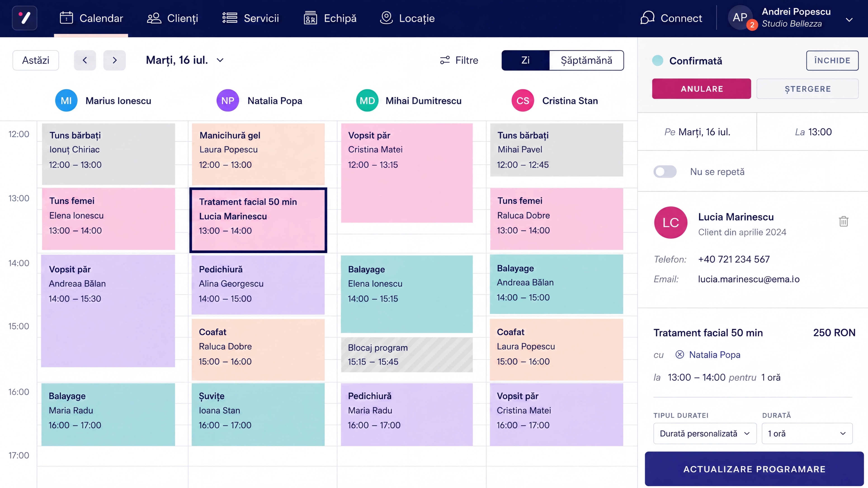Screen dimensions: 868x488
Task: Open the Filtre filter sliders icon
Action: [445, 60]
